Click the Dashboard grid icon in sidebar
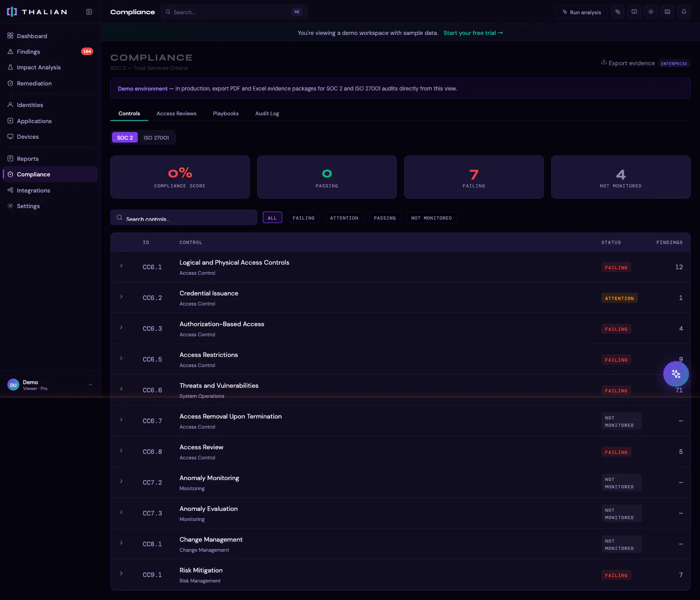Screen dimensions: 700x600 (10, 36)
